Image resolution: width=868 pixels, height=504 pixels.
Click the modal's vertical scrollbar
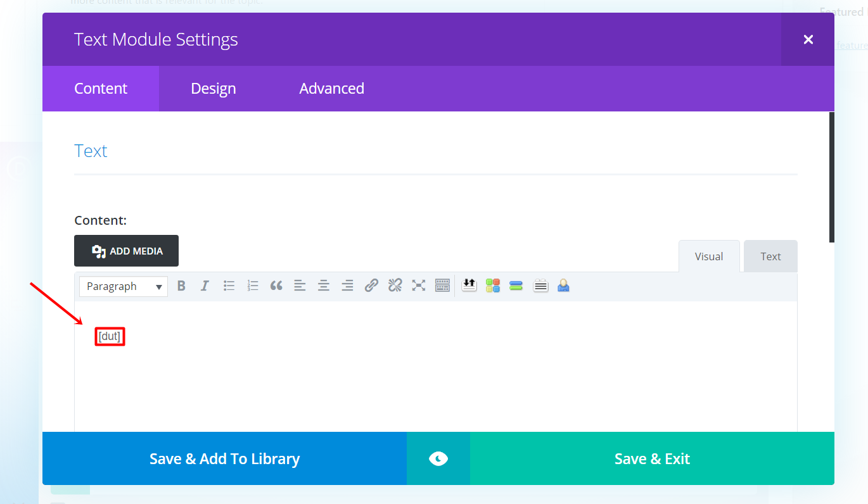831,177
